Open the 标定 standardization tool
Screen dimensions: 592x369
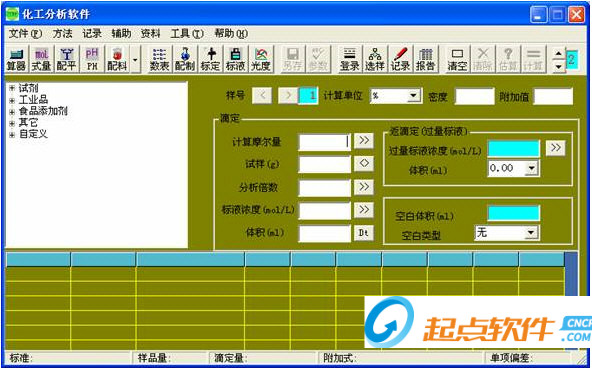click(x=210, y=59)
